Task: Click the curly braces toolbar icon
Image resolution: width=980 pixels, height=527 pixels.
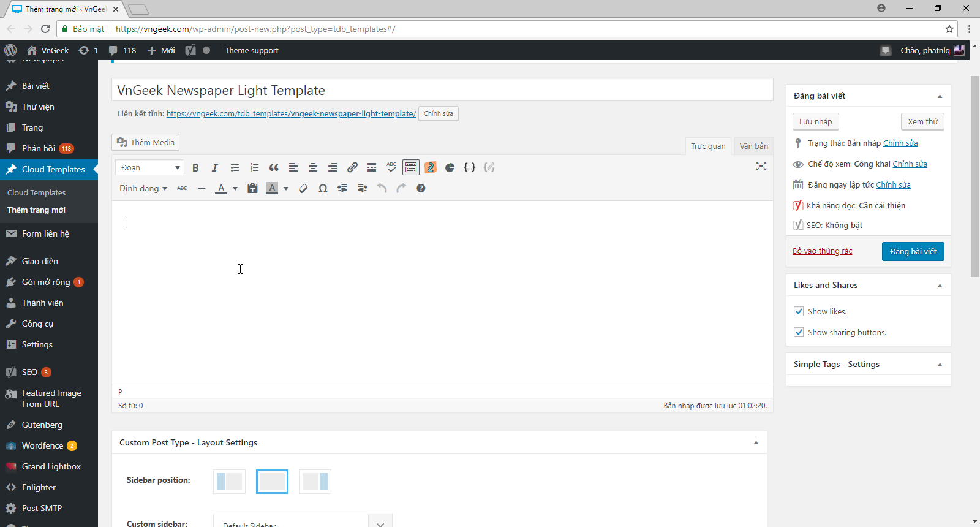Action: 470,167
